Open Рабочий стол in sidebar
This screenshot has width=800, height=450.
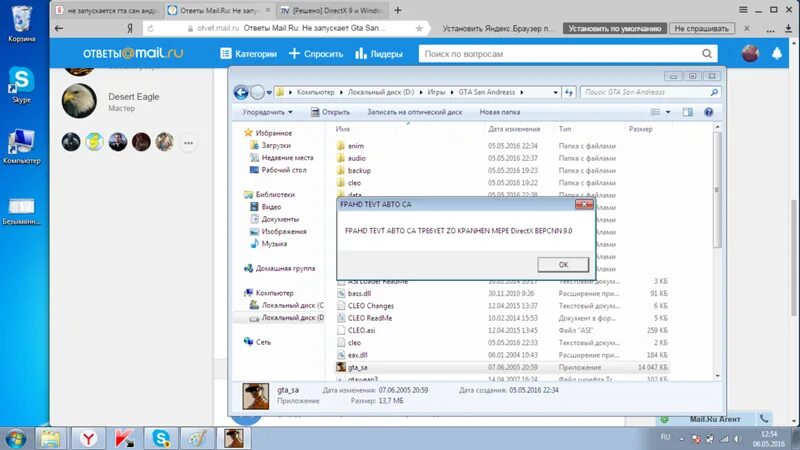pos(284,170)
